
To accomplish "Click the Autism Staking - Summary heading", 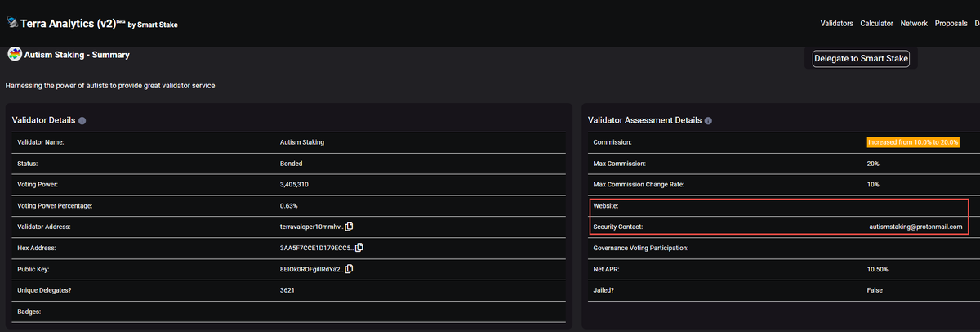I will 78,55.
